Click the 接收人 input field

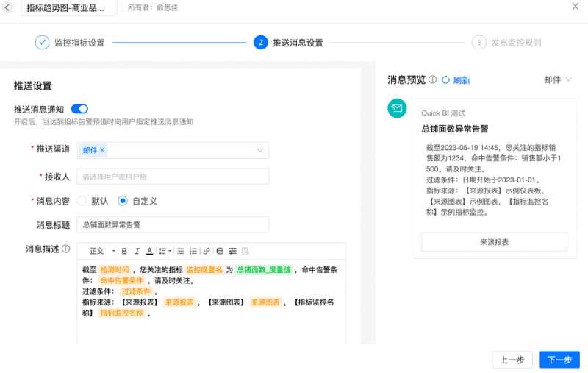173,177
